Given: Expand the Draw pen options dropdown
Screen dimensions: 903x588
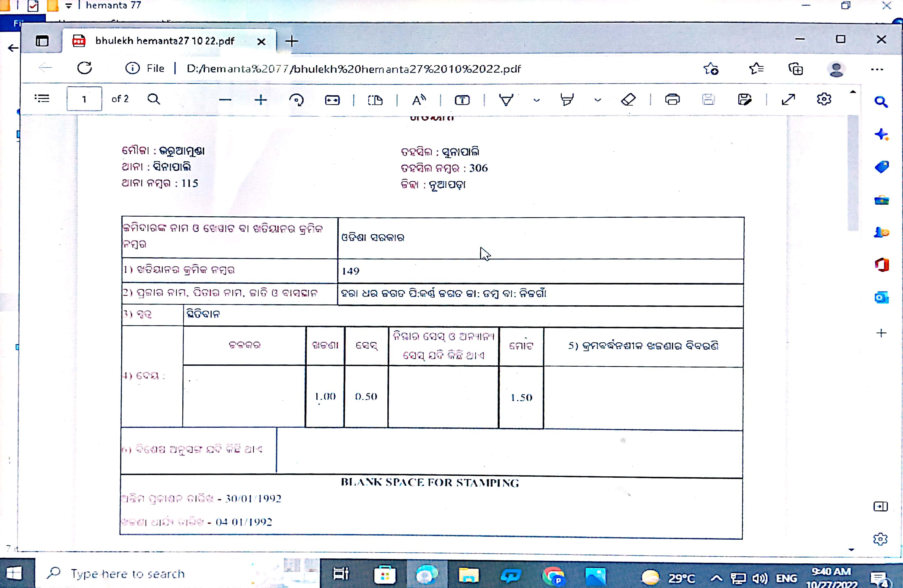Looking at the screenshot, I should pos(537,101).
